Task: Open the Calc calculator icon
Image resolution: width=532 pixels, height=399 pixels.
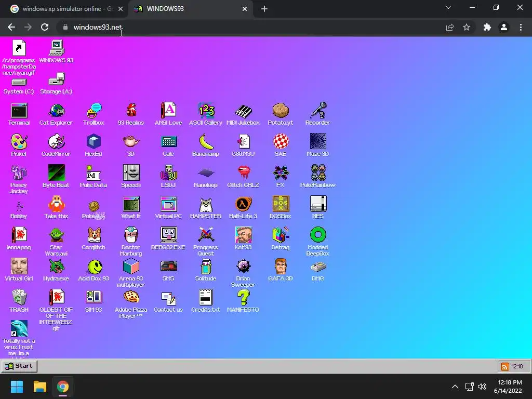Action: (168, 145)
